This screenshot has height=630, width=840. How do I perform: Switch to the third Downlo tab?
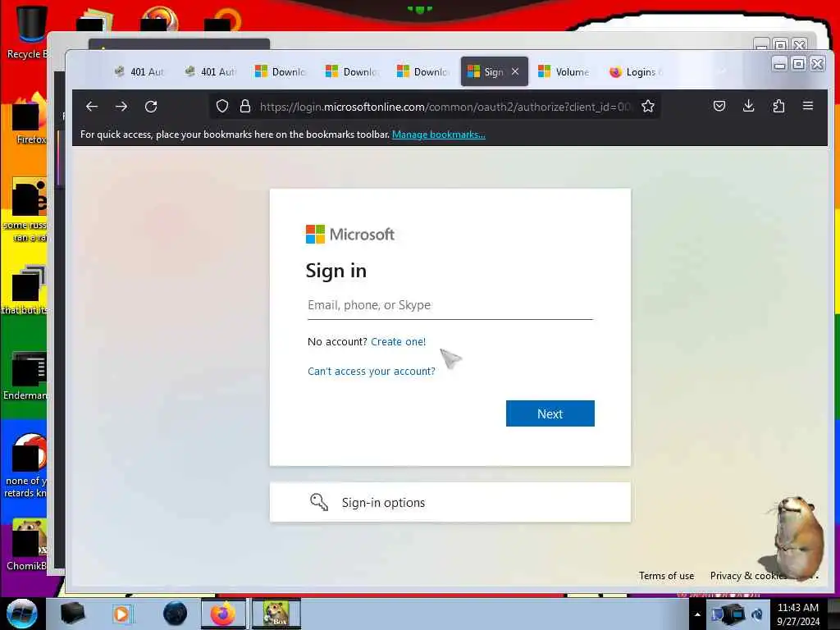pos(422,72)
